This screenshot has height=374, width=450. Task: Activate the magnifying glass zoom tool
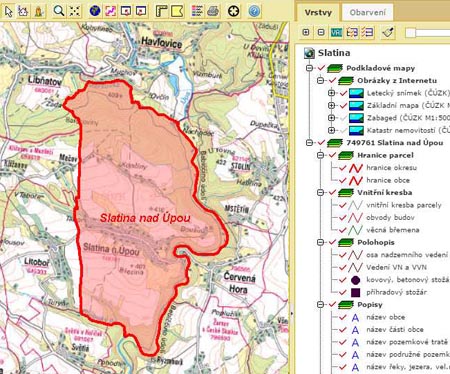59,11
